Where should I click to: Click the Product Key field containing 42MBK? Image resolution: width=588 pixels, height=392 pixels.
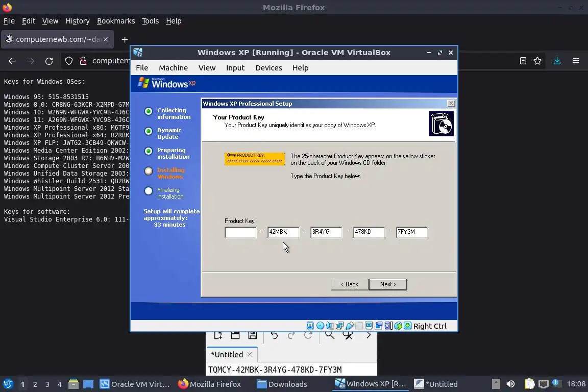pyautogui.click(x=283, y=232)
